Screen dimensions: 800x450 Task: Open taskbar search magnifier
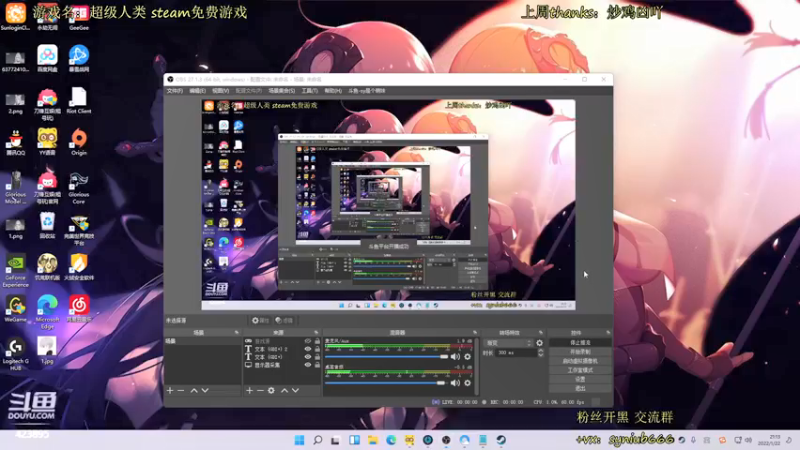[x=317, y=440]
